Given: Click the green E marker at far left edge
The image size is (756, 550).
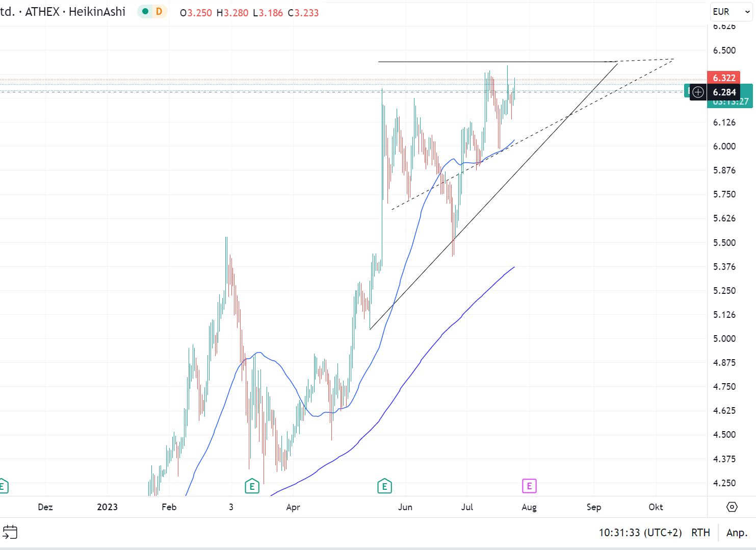Looking at the screenshot, I should pos(3,486).
